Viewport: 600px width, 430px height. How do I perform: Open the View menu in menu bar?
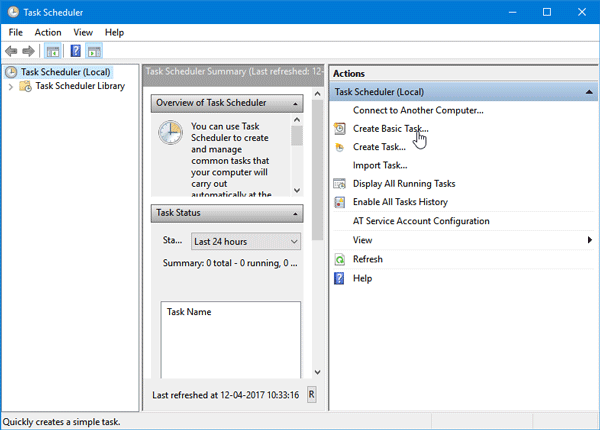click(83, 33)
